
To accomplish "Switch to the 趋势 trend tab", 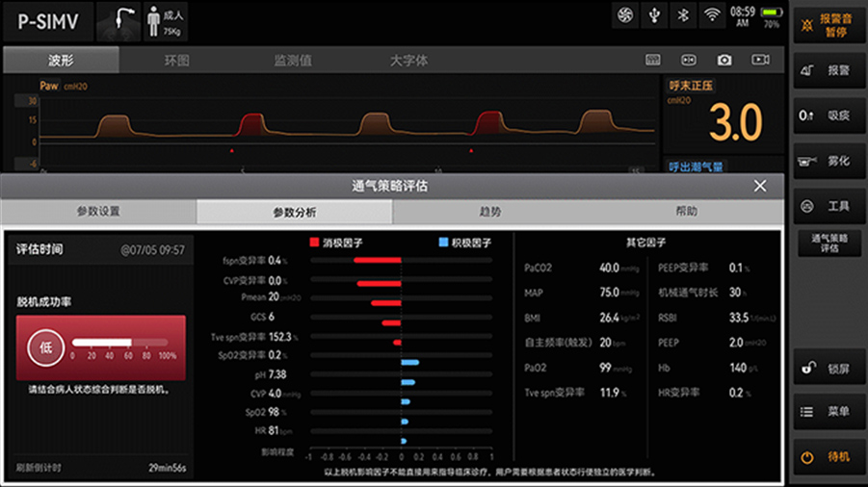I will pyautogui.click(x=489, y=212).
